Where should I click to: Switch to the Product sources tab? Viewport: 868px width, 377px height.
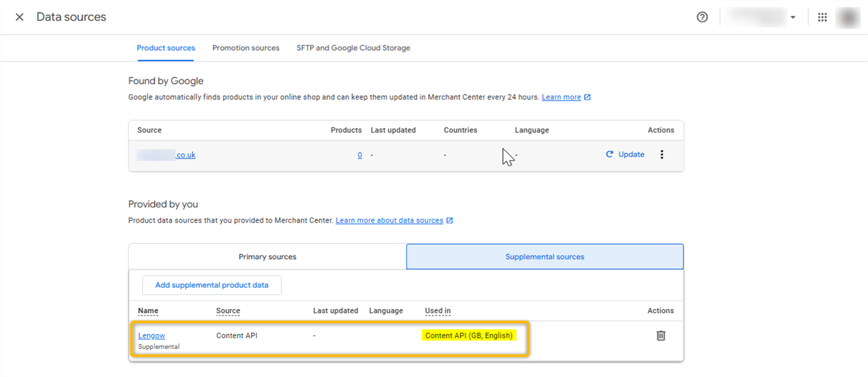coord(166,48)
